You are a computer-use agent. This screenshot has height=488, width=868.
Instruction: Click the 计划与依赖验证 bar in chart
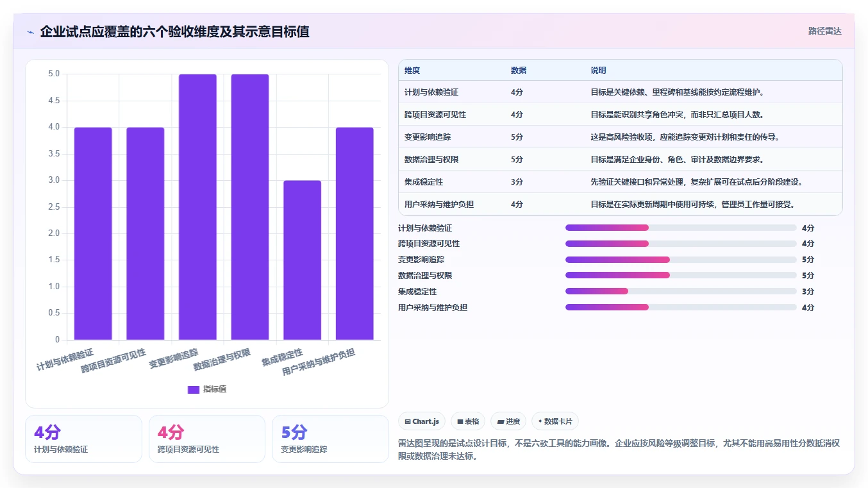click(93, 233)
